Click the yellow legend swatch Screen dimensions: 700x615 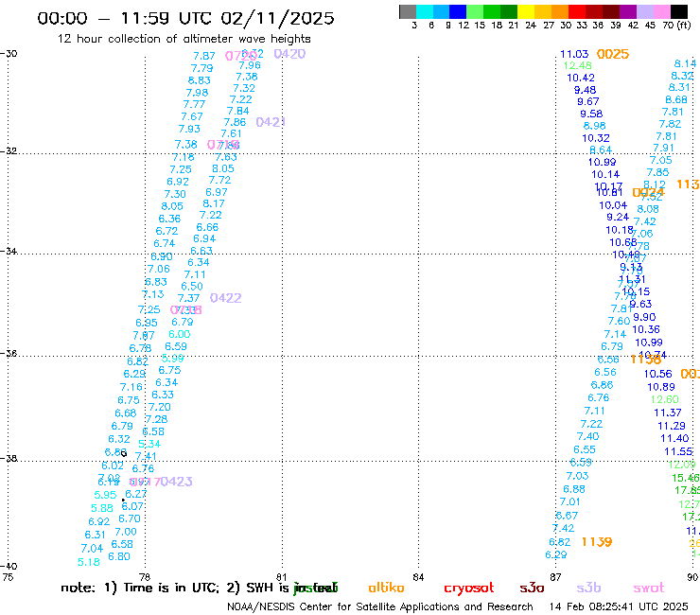point(526,11)
